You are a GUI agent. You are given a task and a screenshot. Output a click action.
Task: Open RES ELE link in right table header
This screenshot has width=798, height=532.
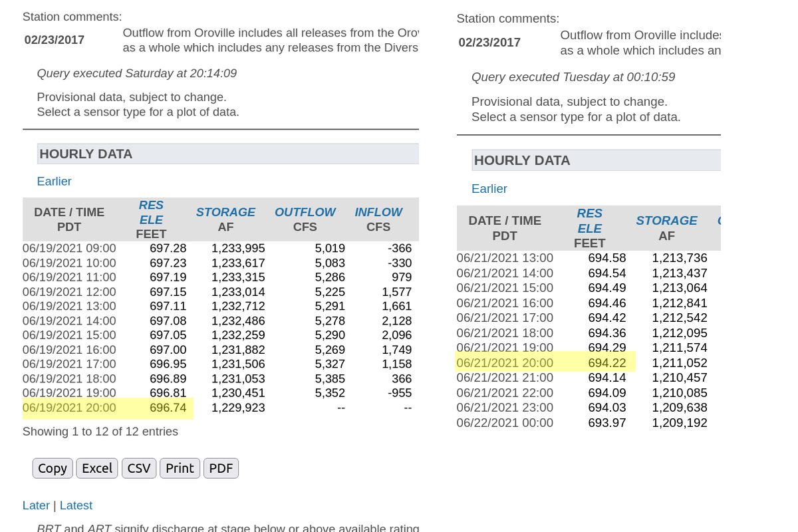click(x=589, y=221)
